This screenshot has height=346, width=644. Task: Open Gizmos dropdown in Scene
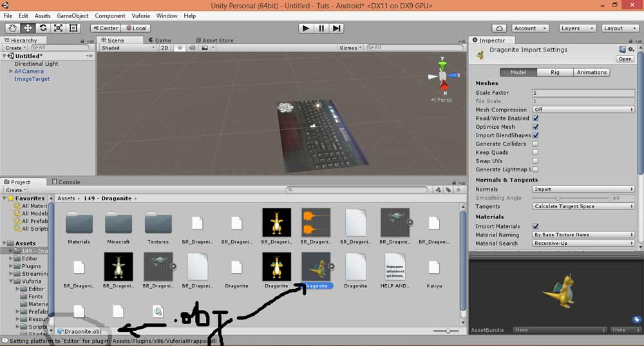click(350, 48)
